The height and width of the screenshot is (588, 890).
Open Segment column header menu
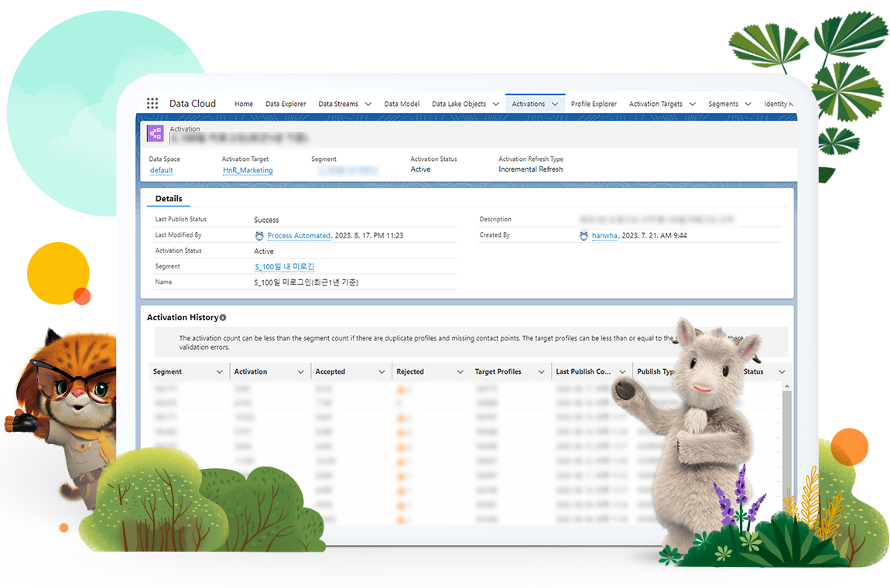tap(220, 372)
